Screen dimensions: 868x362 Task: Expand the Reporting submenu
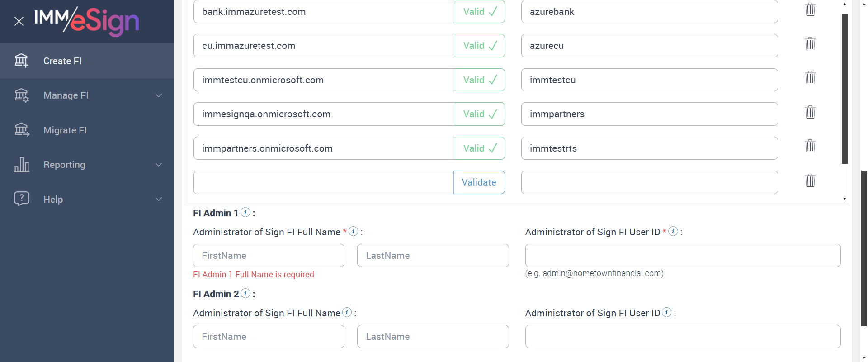coord(158,165)
